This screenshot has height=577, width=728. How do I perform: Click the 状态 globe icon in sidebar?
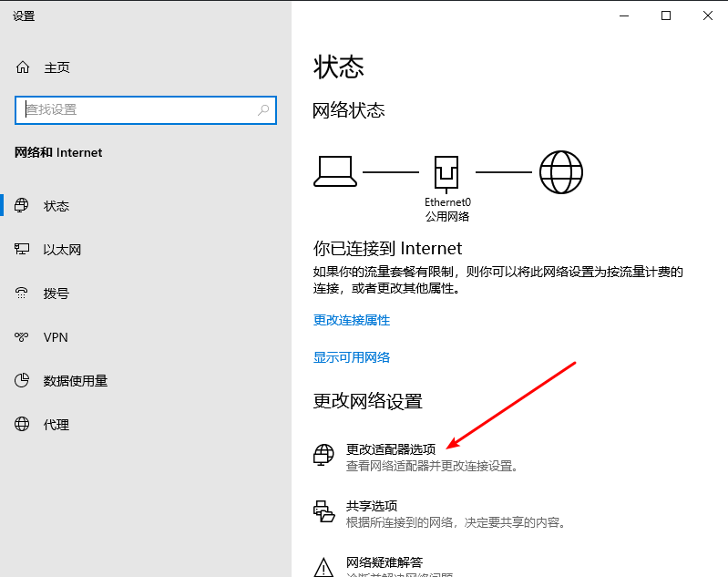pos(21,205)
